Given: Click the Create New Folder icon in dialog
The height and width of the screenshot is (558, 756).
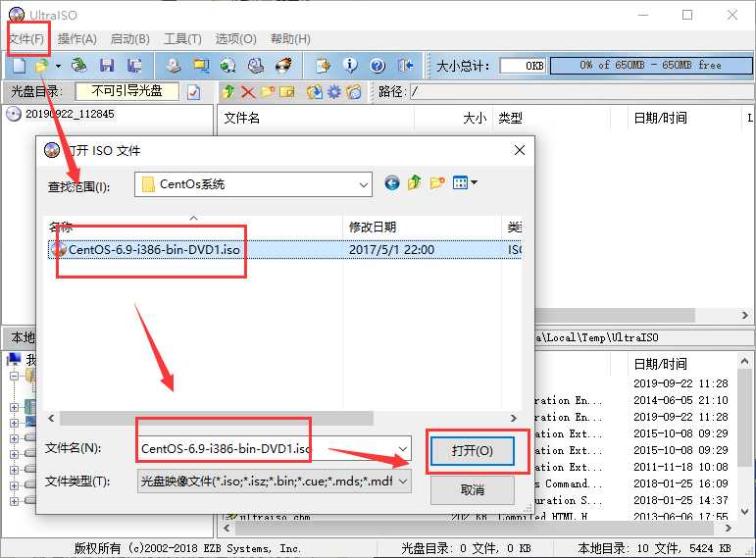Looking at the screenshot, I should pyautogui.click(x=436, y=182).
